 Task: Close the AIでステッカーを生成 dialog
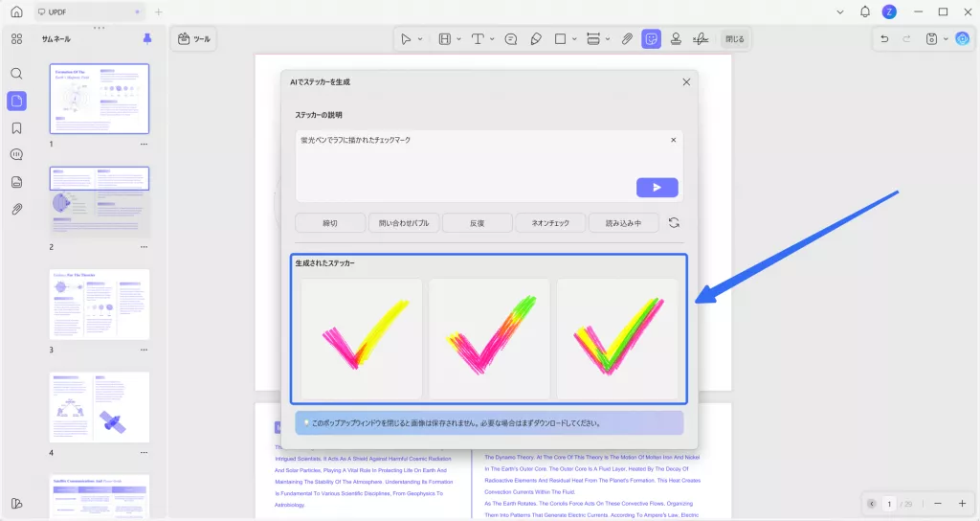tap(686, 82)
